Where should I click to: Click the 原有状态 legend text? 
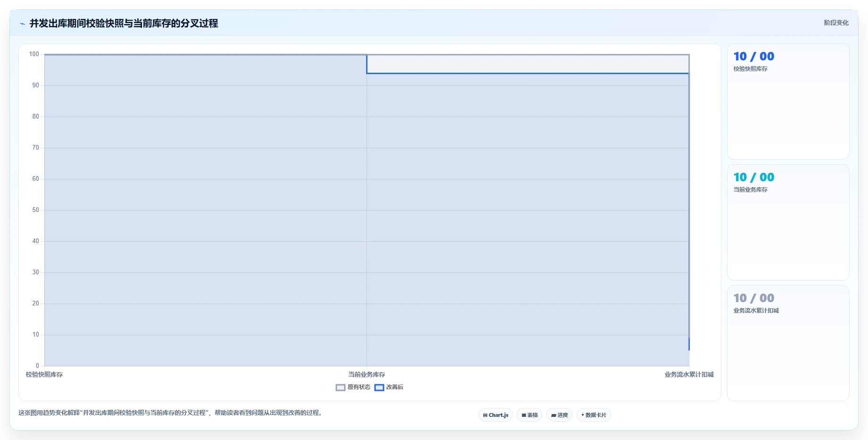click(x=359, y=387)
